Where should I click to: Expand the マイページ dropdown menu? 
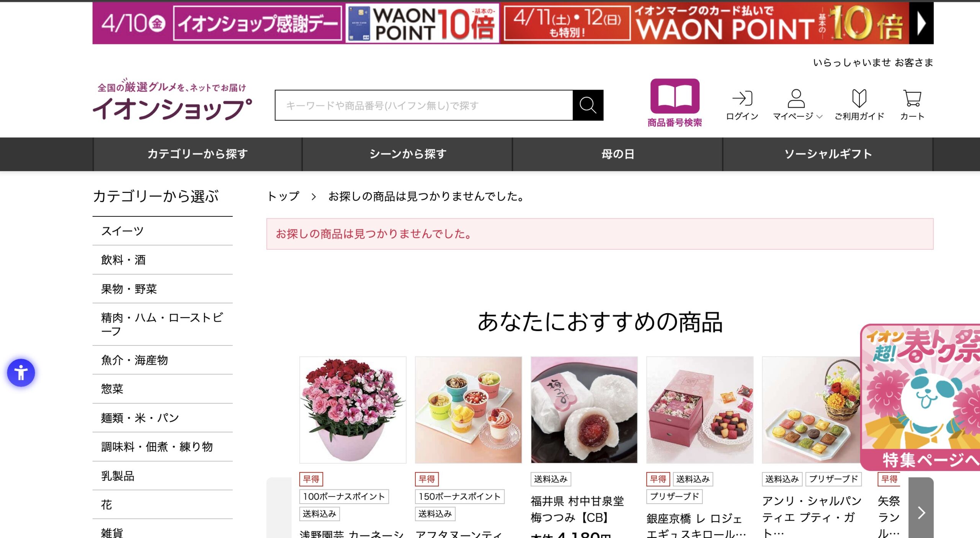click(x=797, y=105)
